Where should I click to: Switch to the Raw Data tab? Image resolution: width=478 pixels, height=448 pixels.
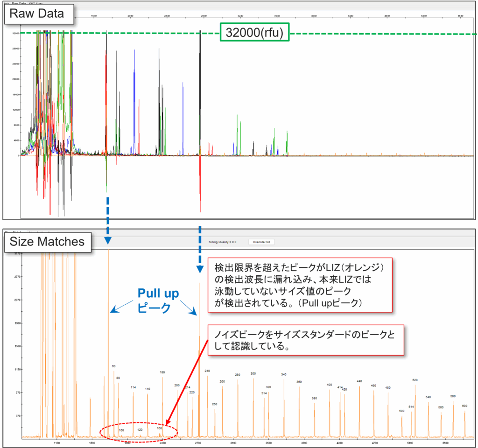pos(19,3)
